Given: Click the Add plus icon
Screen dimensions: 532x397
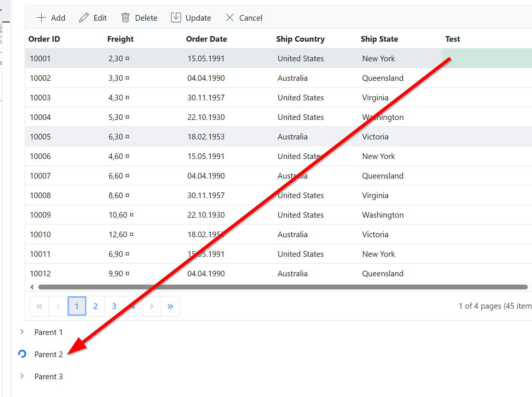Looking at the screenshot, I should 41,18.
